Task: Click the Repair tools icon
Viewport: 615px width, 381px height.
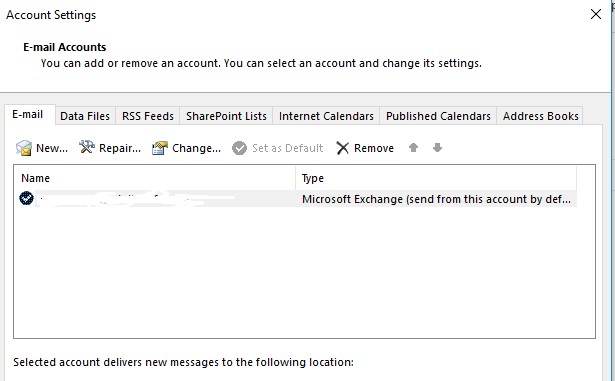Action: coord(87,147)
